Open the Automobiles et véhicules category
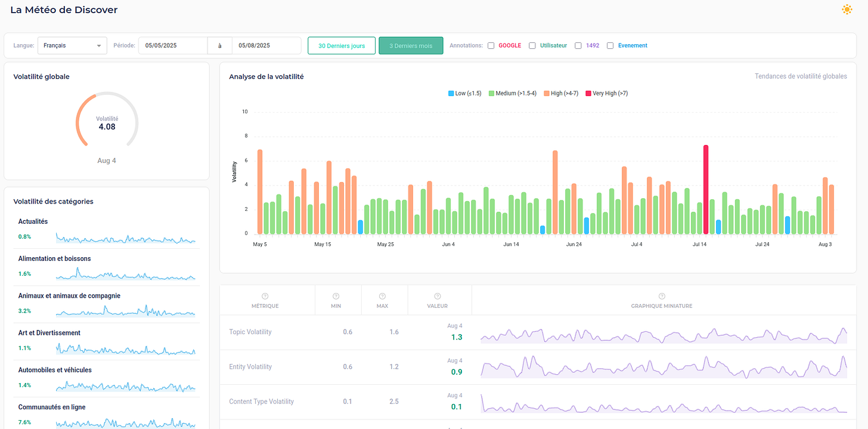Viewport: 868px width, 429px height. click(107, 378)
